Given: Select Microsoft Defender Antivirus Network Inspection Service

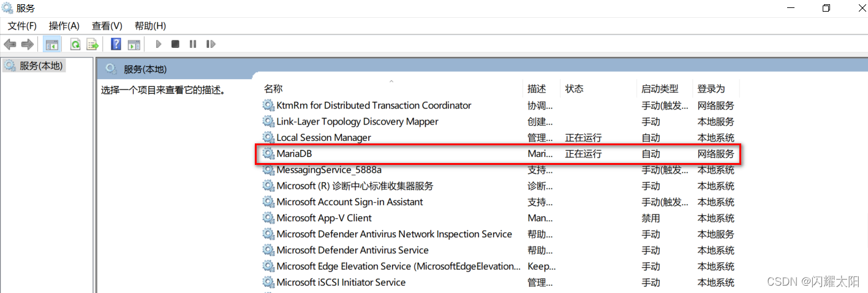Looking at the screenshot, I should pyautogui.click(x=394, y=234).
